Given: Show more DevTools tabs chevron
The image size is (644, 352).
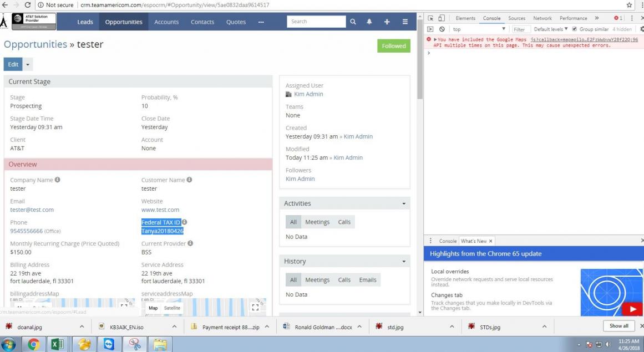Looking at the screenshot, I should pos(597,18).
